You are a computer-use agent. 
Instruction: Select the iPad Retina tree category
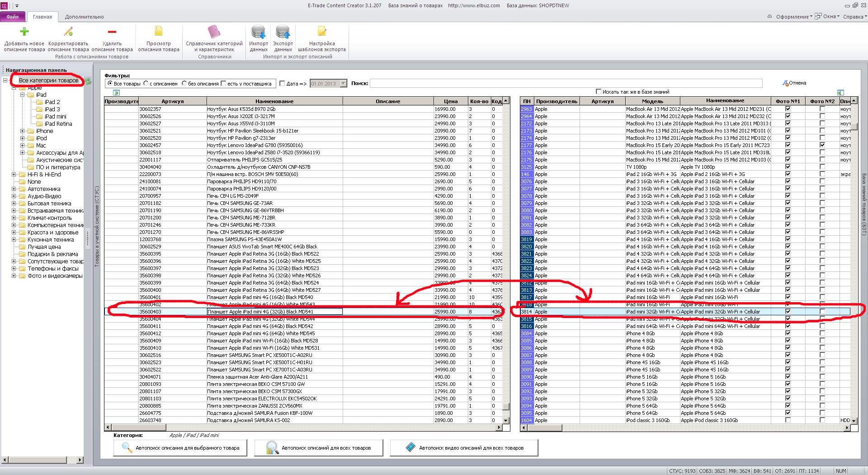(x=58, y=124)
